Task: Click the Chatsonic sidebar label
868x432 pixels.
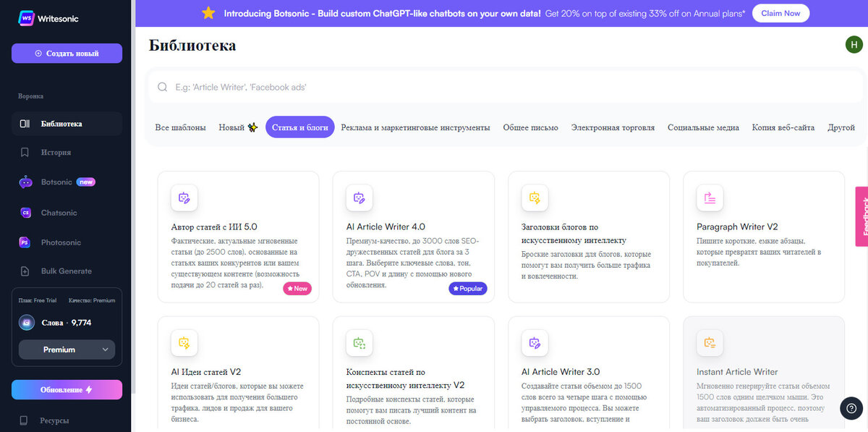Action: [59, 213]
